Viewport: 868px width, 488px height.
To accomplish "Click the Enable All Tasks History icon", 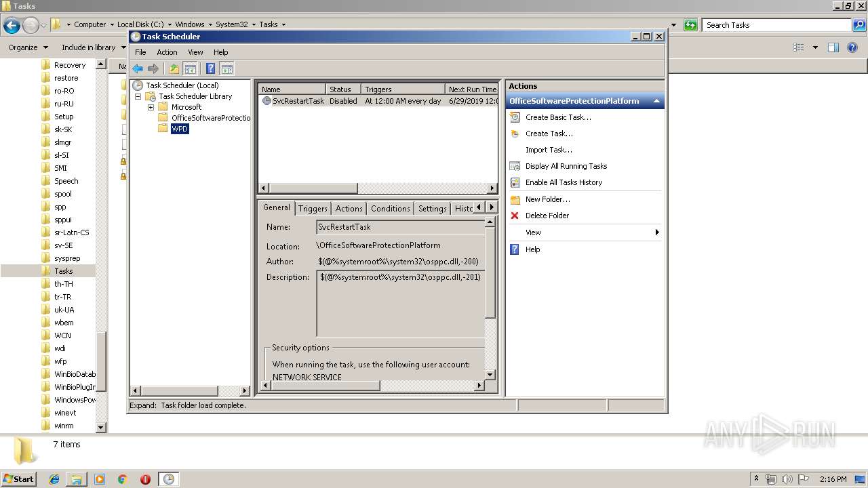I will 515,182.
